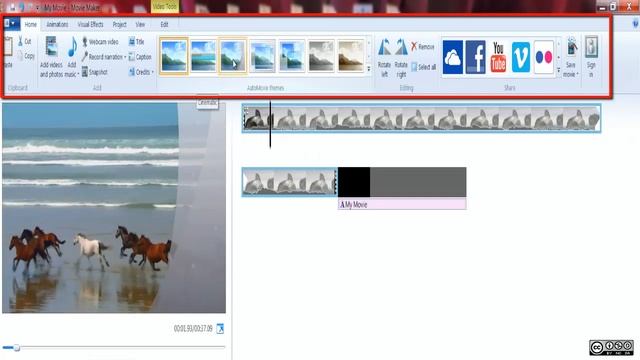The height and width of the screenshot is (360, 640).
Task: Select the fourth AutoMovie theme thumbnail
Action: coord(262,56)
